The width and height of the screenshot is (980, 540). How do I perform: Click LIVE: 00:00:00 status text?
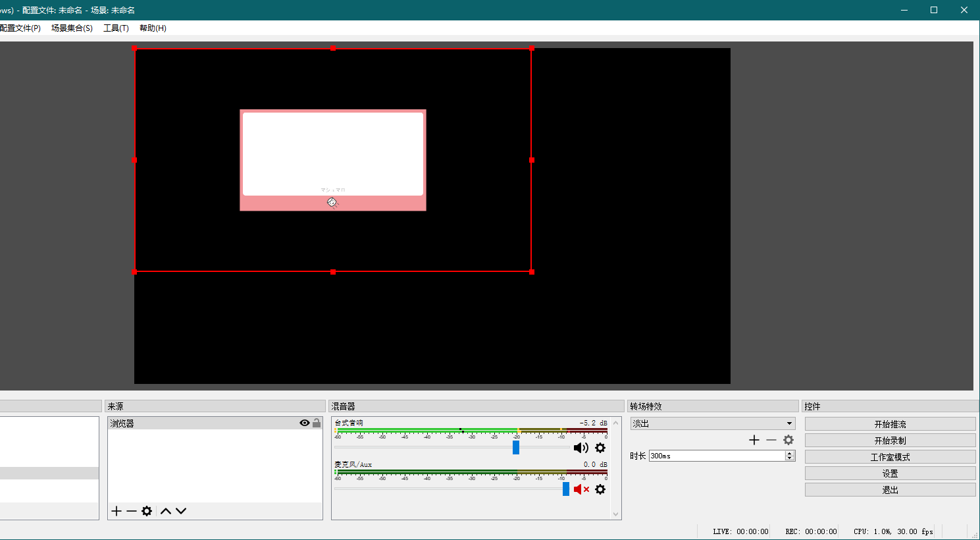pyautogui.click(x=740, y=531)
